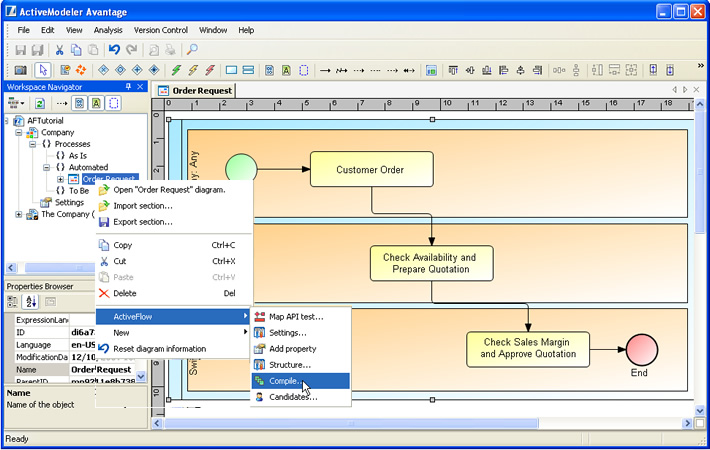
Task: Select the green letter A annotation tool in main toolbar
Action: [x=286, y=70]
